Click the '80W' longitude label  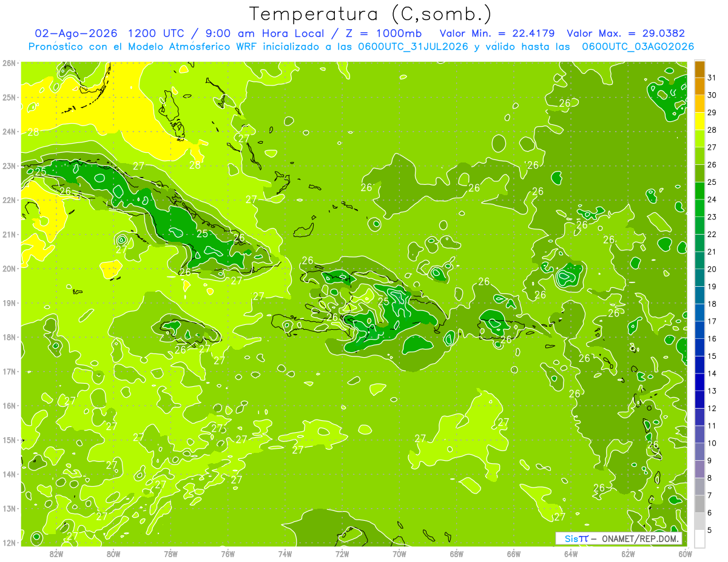113,554
